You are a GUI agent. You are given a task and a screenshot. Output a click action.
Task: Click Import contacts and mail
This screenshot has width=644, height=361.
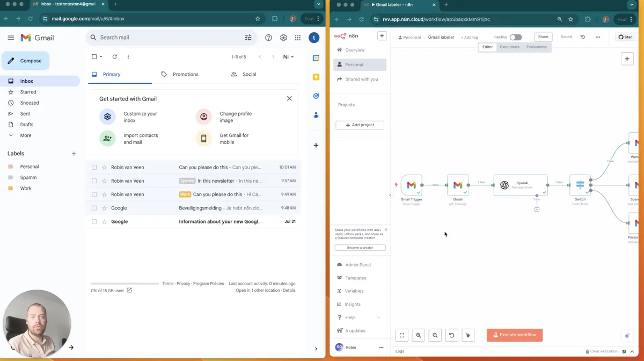[x=141, y=139]
